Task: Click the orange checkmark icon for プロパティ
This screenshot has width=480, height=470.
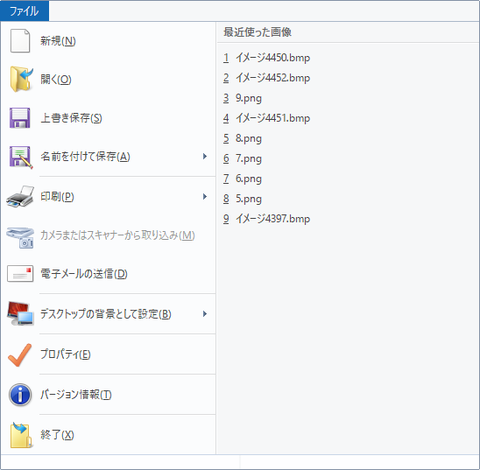Action: point(20,355)
